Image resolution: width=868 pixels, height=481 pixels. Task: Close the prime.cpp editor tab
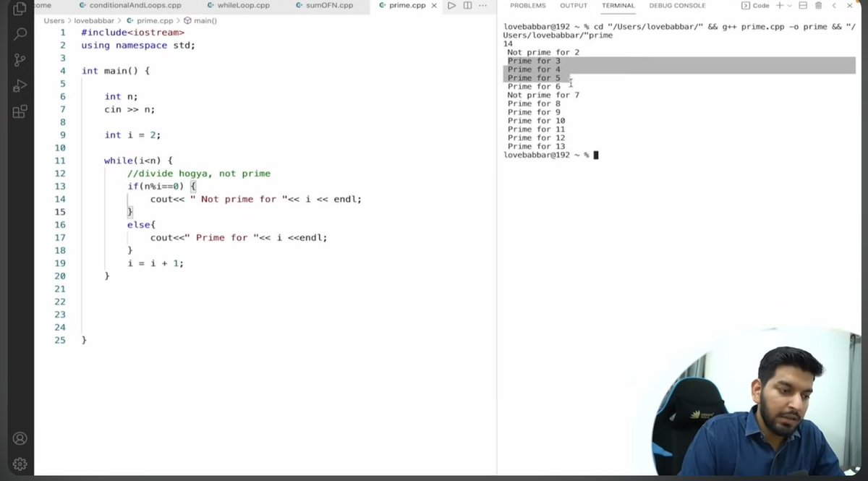pyautogui.click(x=433, y=6)
